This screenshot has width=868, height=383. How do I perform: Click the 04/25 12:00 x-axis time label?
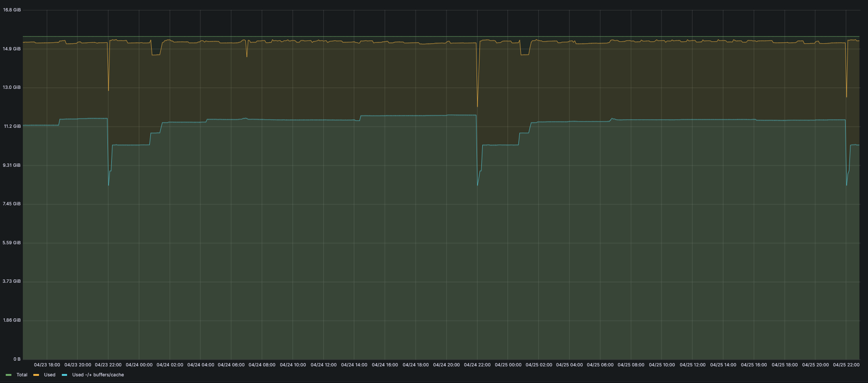tap(692, 365)
